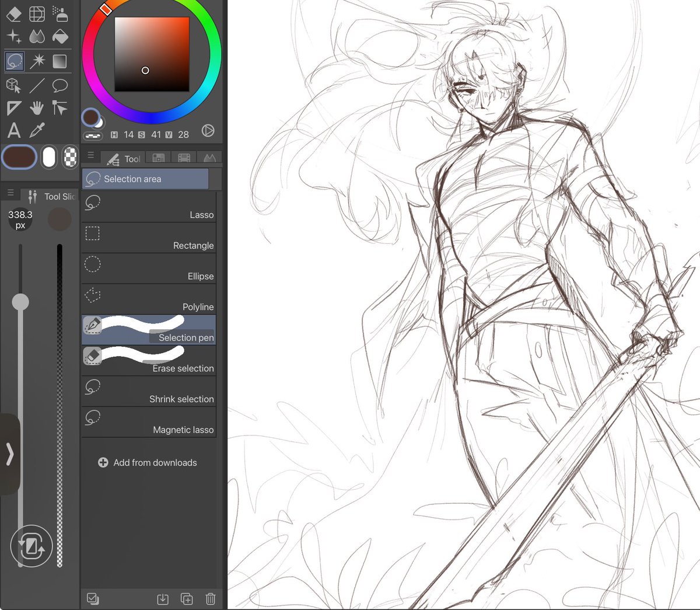700x610 pixels.
Task: Select the Figure line tool
Action: click(37, 85)
